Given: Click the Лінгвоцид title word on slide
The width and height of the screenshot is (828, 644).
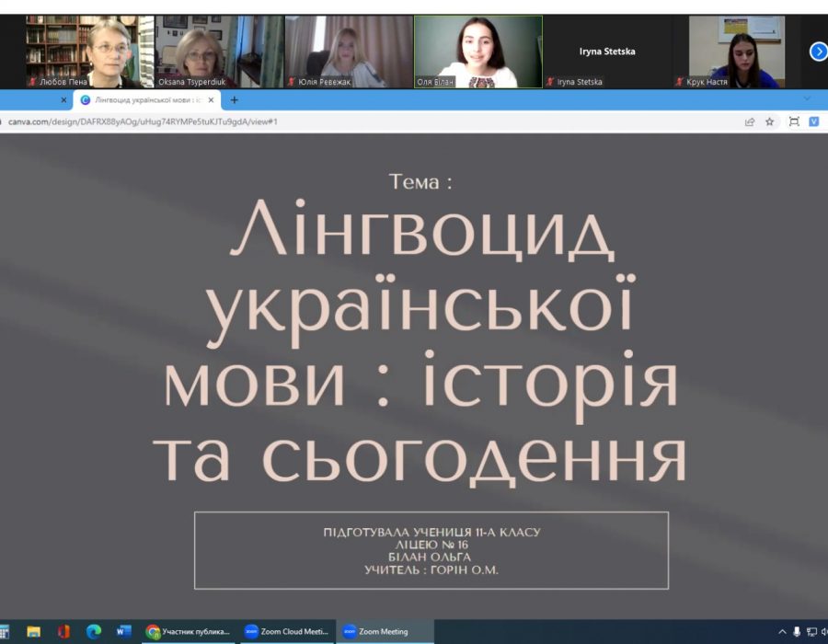Looking at the screenshot, I should 422,231.
